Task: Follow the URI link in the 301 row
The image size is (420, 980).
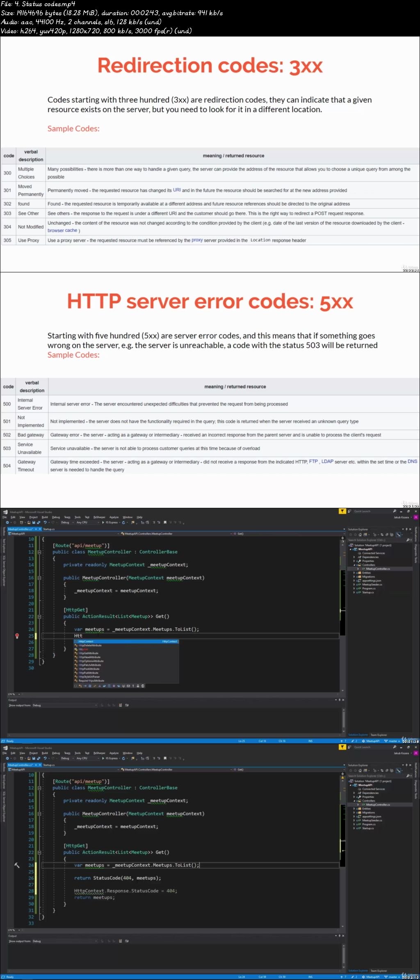Action: pyautogui.click(x=177, y=190)
